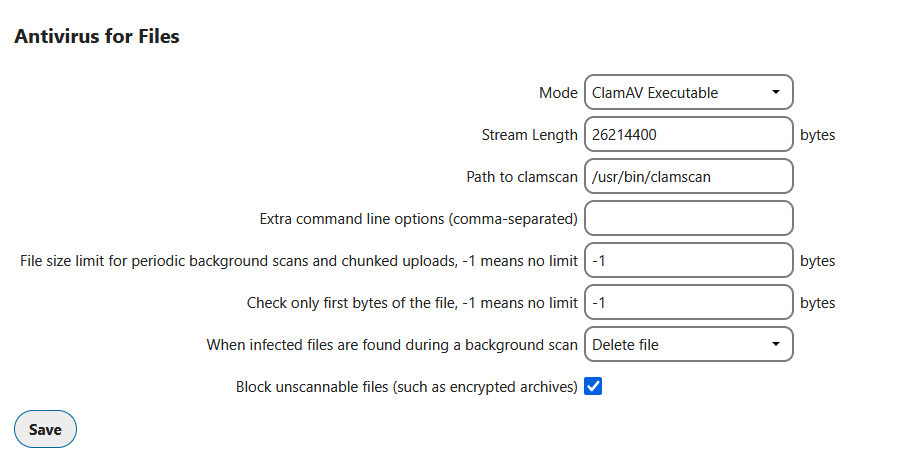Click the When infected files are found label

click(x=392, y=345)
